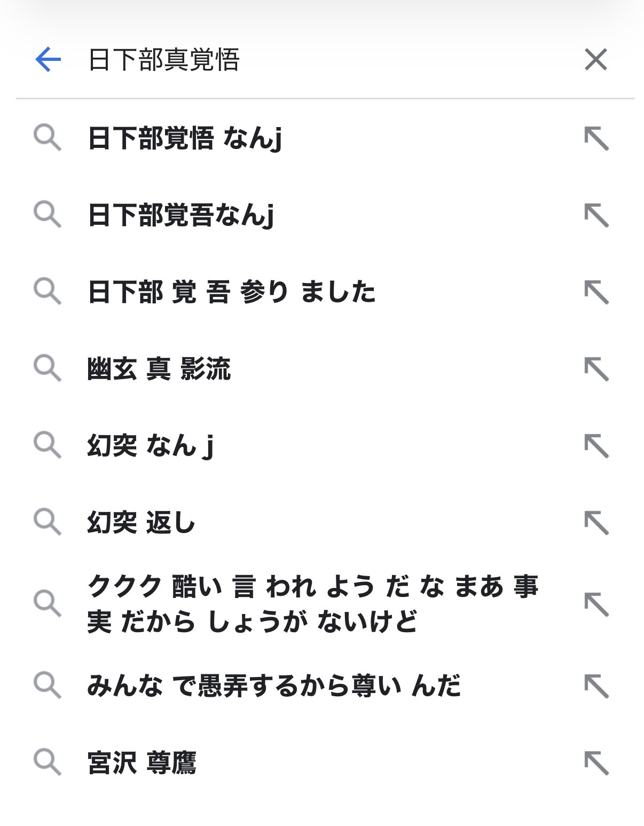The height and width of the screenshot is (826, 644).
Task: Tap arrow icon next to ククク 酷い suggestion
Action: [x=596, y=604]
